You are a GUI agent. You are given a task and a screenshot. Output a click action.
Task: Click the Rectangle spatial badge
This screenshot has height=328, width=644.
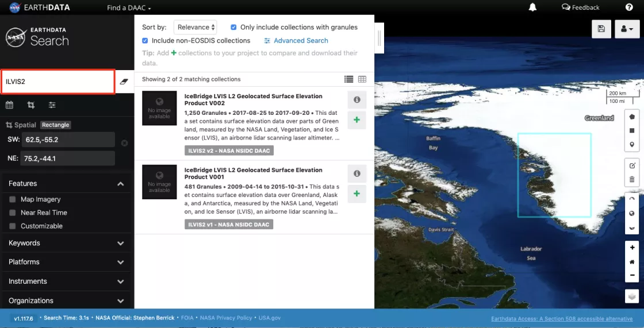(55, 125)
